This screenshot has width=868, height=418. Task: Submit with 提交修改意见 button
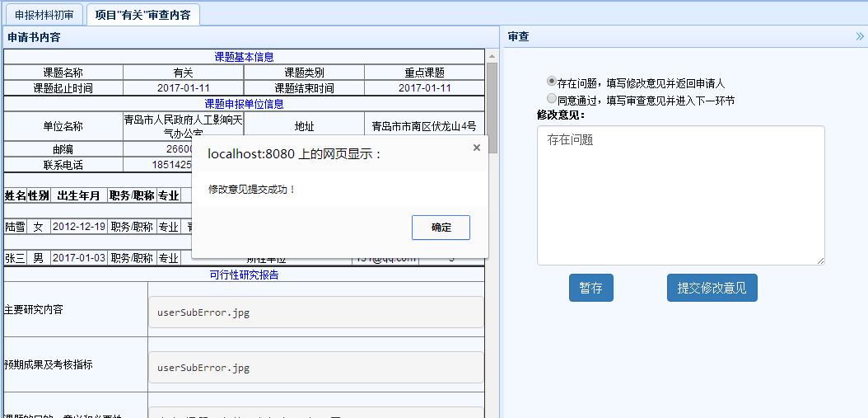pos(712,288)
